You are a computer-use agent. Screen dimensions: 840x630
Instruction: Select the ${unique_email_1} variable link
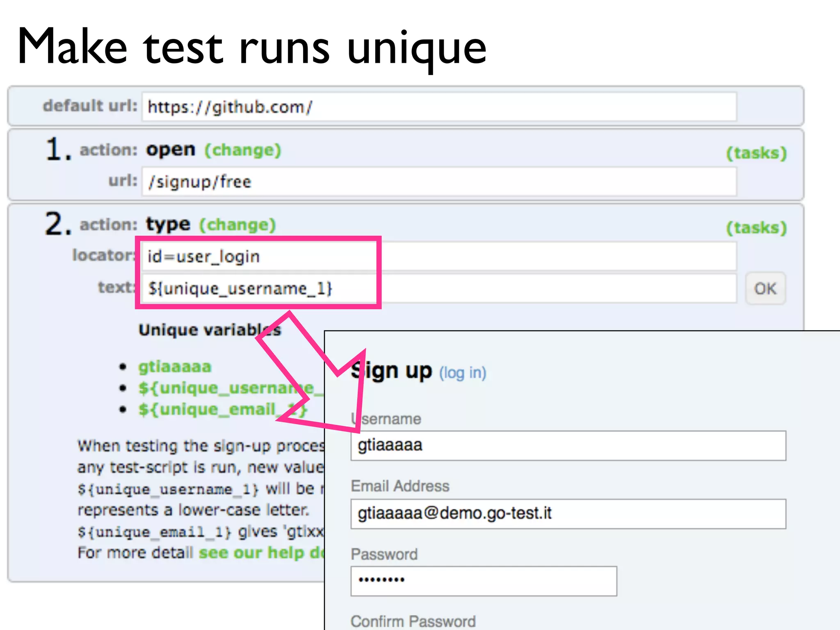(223, 409)
